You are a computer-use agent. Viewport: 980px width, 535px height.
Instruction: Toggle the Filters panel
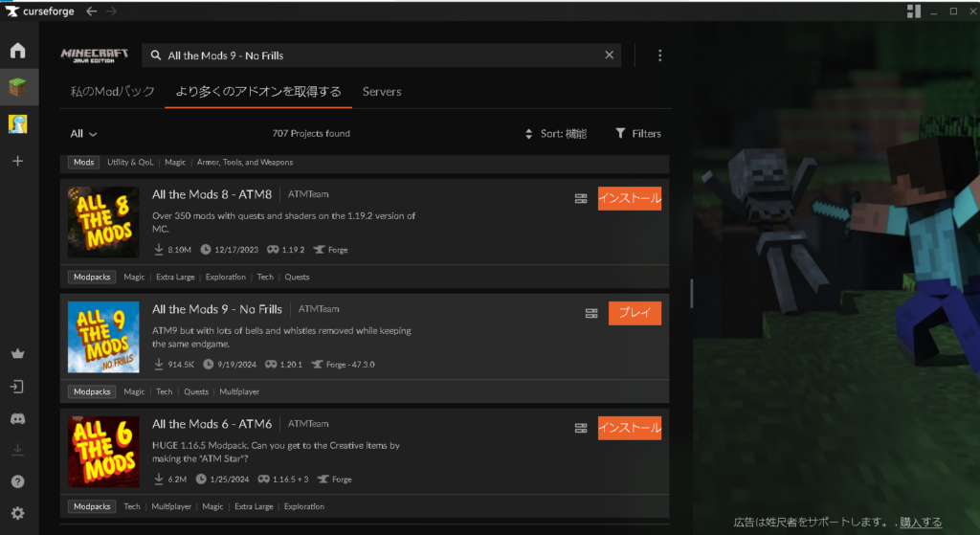(638, 134)
